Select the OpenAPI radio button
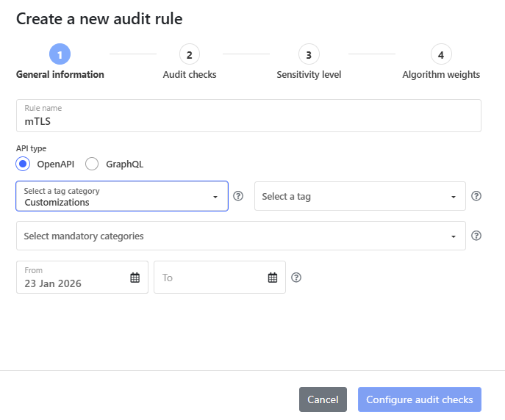 click(23, 164)
